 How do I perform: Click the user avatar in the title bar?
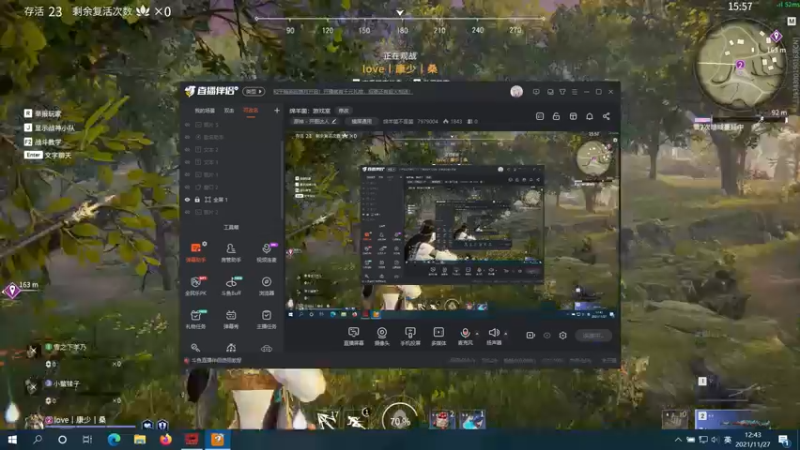pyautogui.click(x=516, y=91)
